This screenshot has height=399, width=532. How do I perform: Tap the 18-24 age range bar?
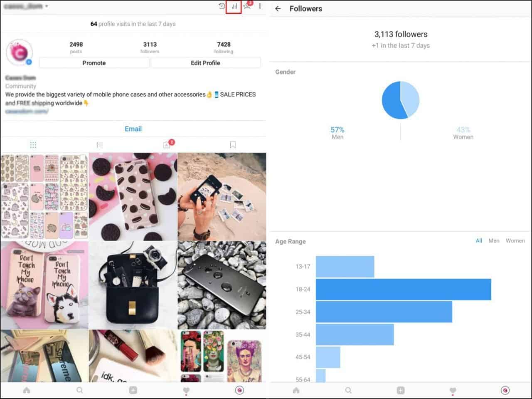point(403,289)
